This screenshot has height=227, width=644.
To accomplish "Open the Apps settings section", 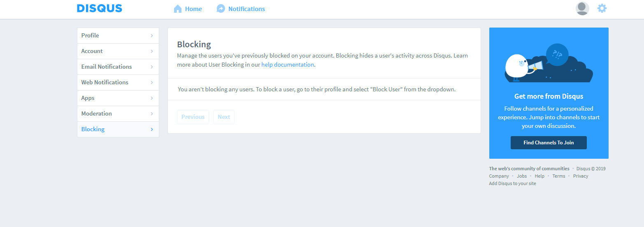I will (88, 98).
